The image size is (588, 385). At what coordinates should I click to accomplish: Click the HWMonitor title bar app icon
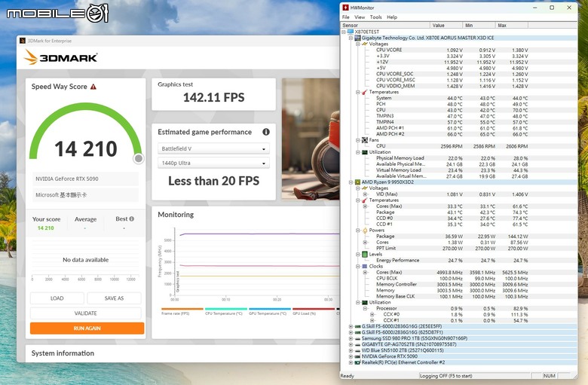pos(346,8)
